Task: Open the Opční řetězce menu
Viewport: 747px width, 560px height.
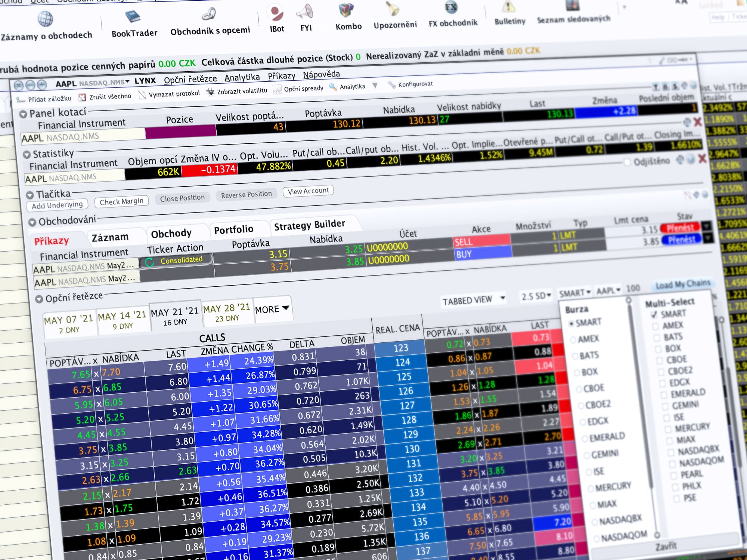Action: click(x=190, y=79)
